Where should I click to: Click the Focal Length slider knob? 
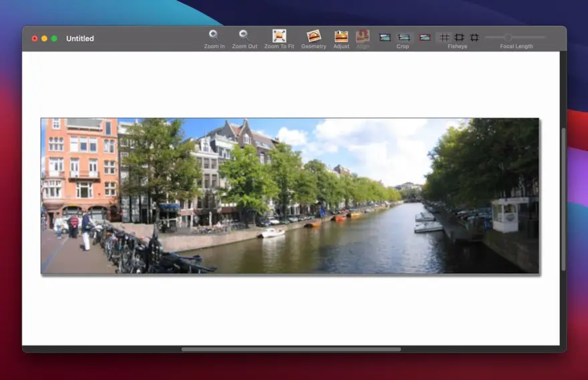tap(508, 37)
